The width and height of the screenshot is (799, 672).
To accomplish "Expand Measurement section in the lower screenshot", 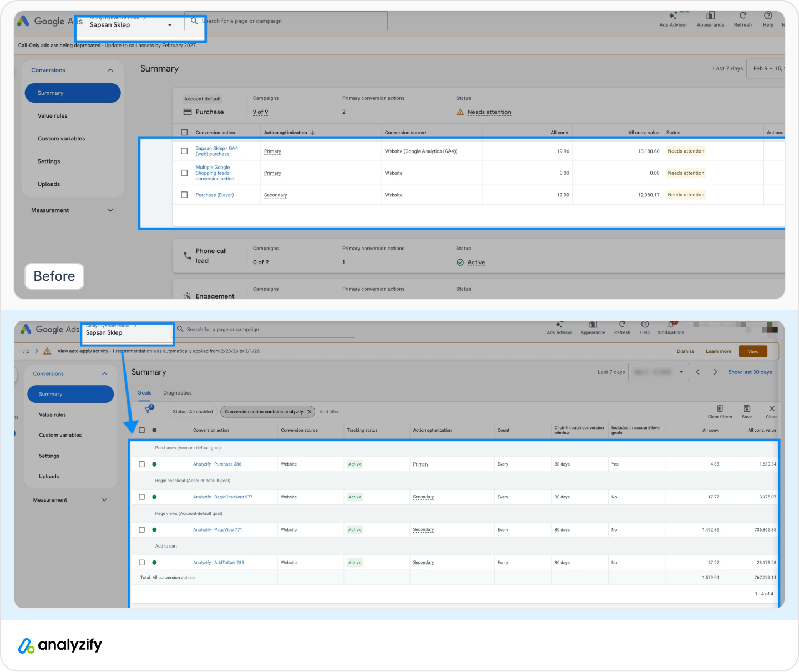I will (104, 500).
